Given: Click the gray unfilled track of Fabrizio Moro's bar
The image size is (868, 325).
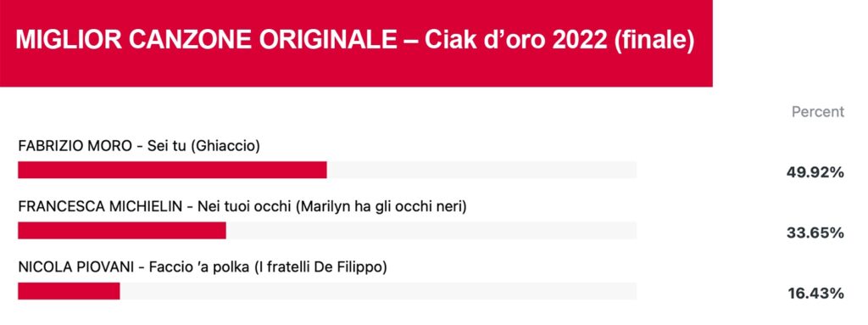Looking at the screenshot, I should 481,170.
